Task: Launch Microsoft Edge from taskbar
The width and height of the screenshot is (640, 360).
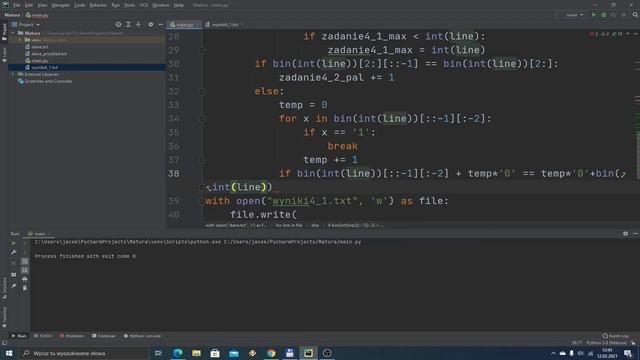Action: coord(178,353)
